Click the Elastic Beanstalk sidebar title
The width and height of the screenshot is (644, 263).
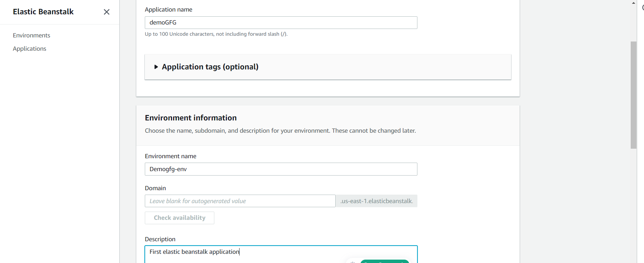[x=43, y=12]
